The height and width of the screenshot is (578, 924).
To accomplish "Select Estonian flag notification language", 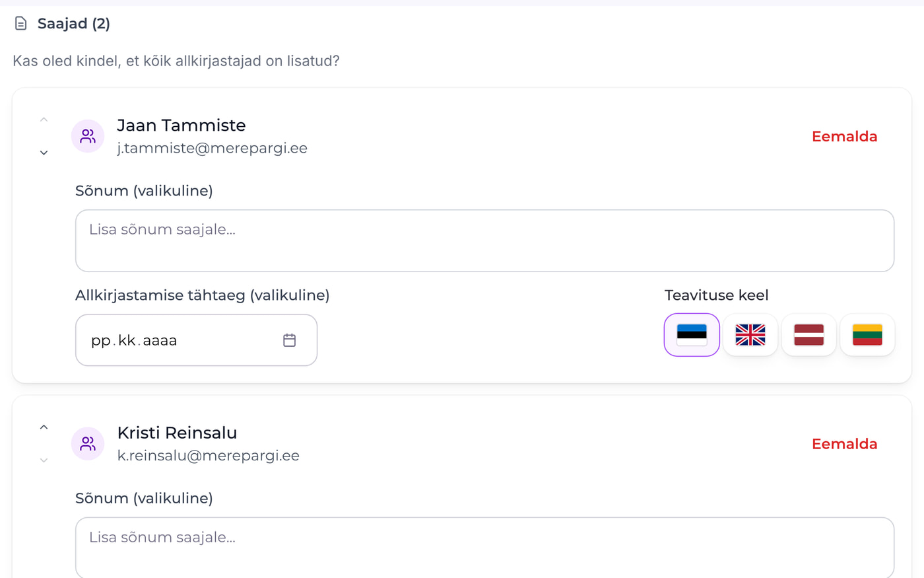I will (692, 335).
